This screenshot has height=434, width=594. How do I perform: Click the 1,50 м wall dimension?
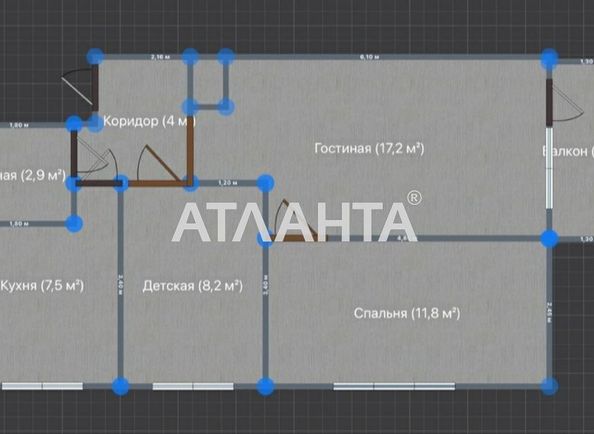pyautogui.click(x=19, y=224)
